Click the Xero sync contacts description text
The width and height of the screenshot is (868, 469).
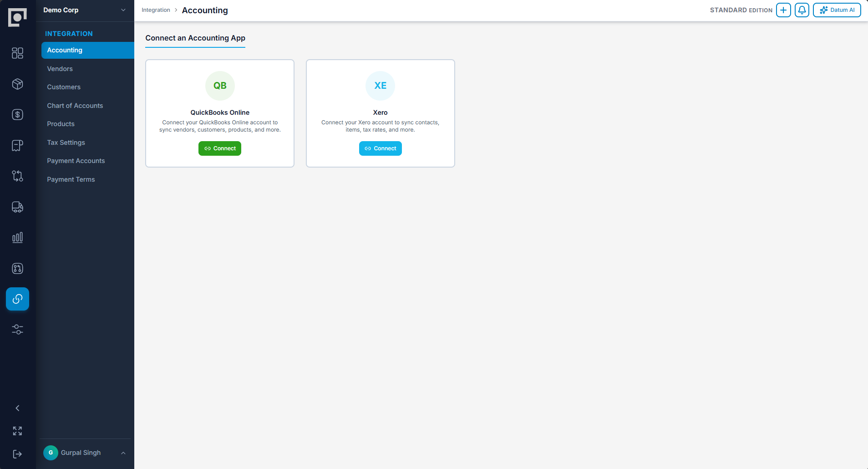[381, 126]
